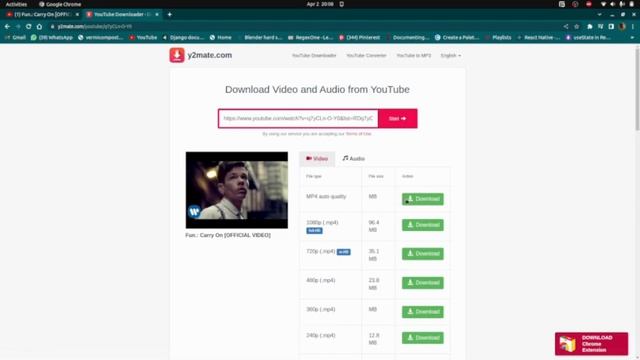Switch to the Fun.: Carry On tab
640x360 pixels.
[42, 15]
